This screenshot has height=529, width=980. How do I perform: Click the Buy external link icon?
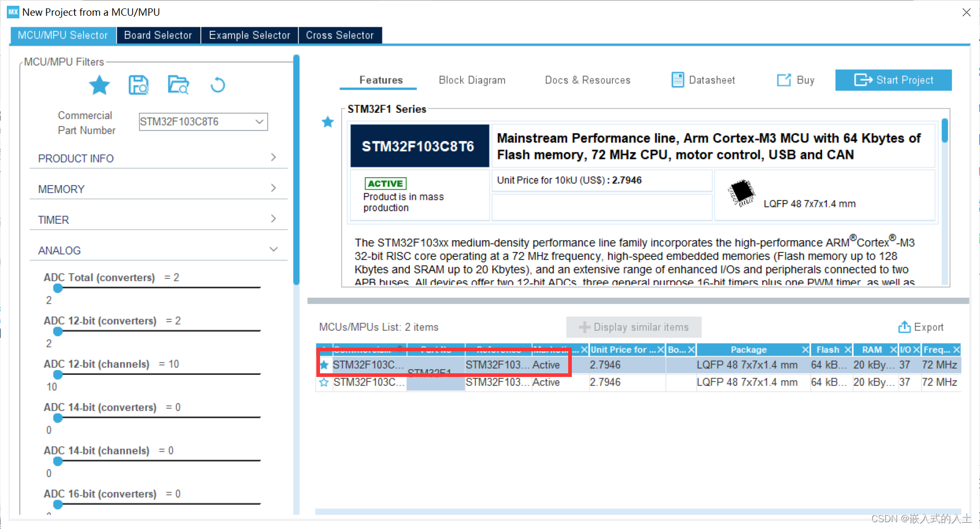(x=784, y=80)
